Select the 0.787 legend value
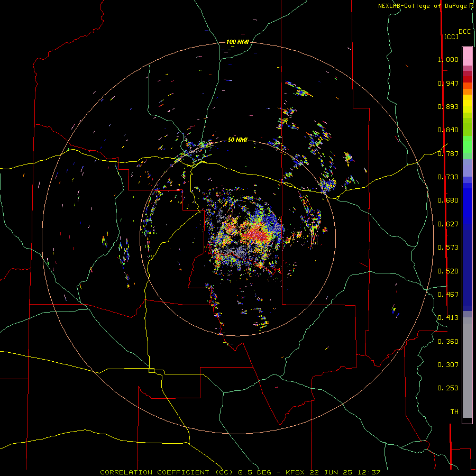 (448, 153)
